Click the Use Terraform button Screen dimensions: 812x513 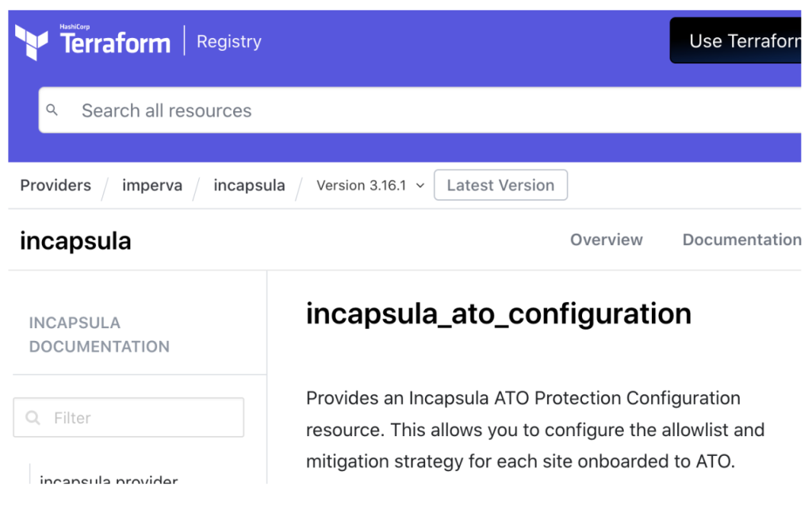click(745, 40)
